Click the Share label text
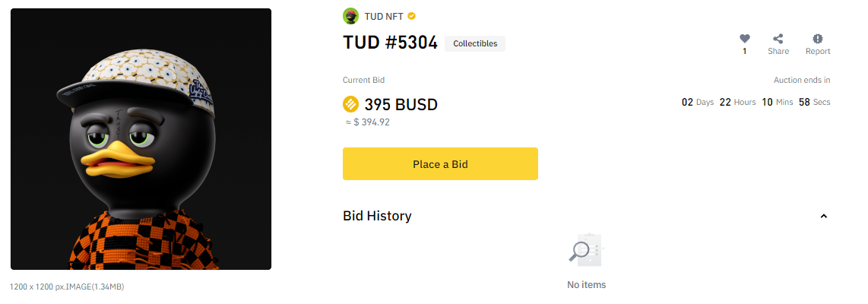This screenshot has height=304, width=868. 778,51
